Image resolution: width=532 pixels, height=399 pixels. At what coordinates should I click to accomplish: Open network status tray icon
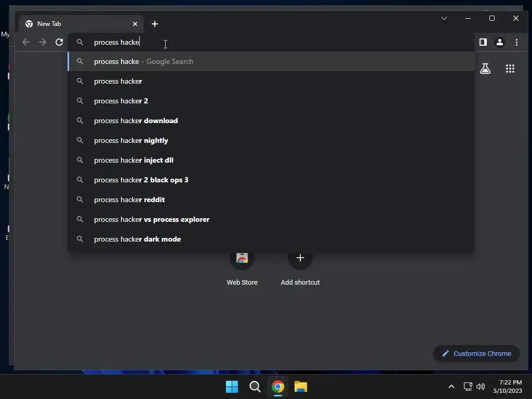tap(468, 387)
